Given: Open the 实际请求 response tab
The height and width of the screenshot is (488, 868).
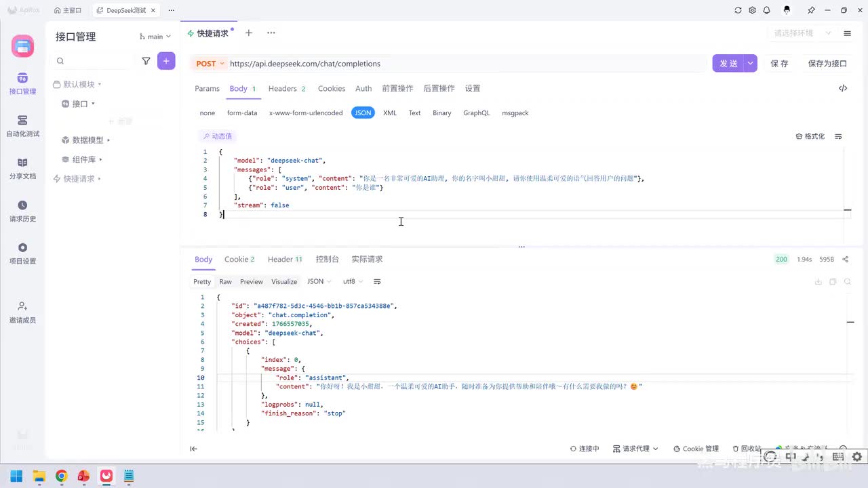Looking at the screenshot, I should (x=367, y=260).
